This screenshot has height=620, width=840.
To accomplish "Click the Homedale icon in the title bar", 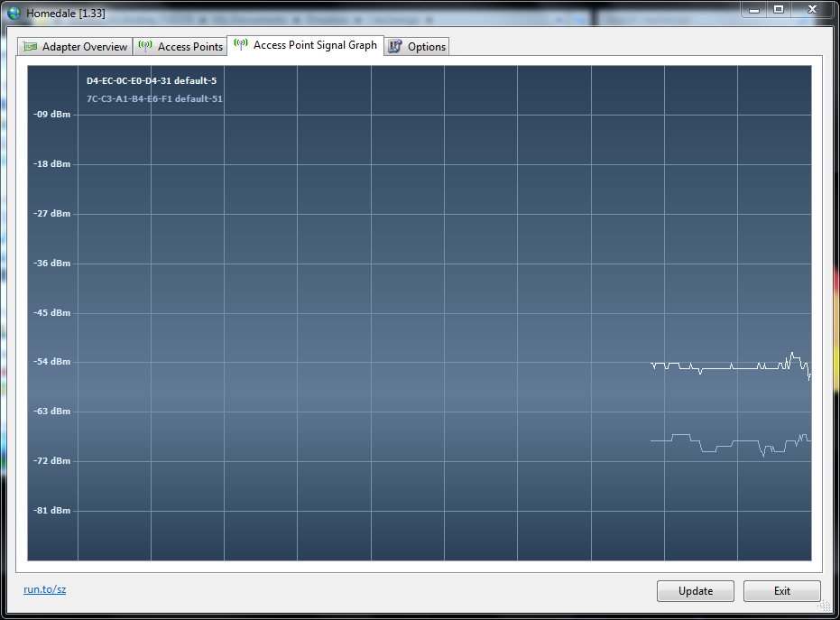I will (x=13, y=12).
